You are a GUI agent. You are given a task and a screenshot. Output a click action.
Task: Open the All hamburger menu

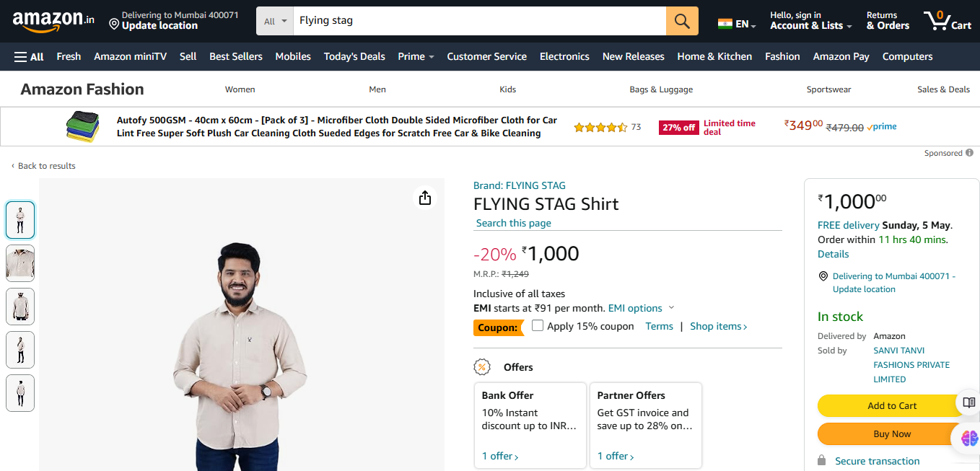[x=29, y=56]
